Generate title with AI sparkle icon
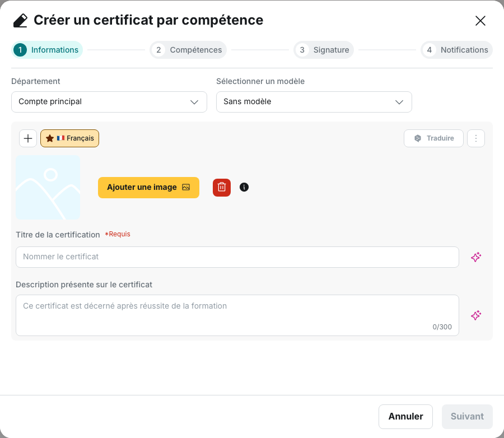This screenshot has height=438, width=504. [476, 257]
